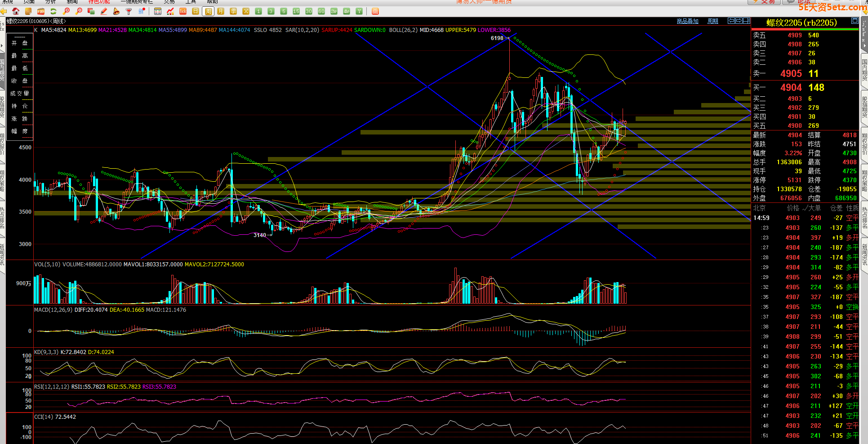Click the 商品叠加 link

(687, 21)
